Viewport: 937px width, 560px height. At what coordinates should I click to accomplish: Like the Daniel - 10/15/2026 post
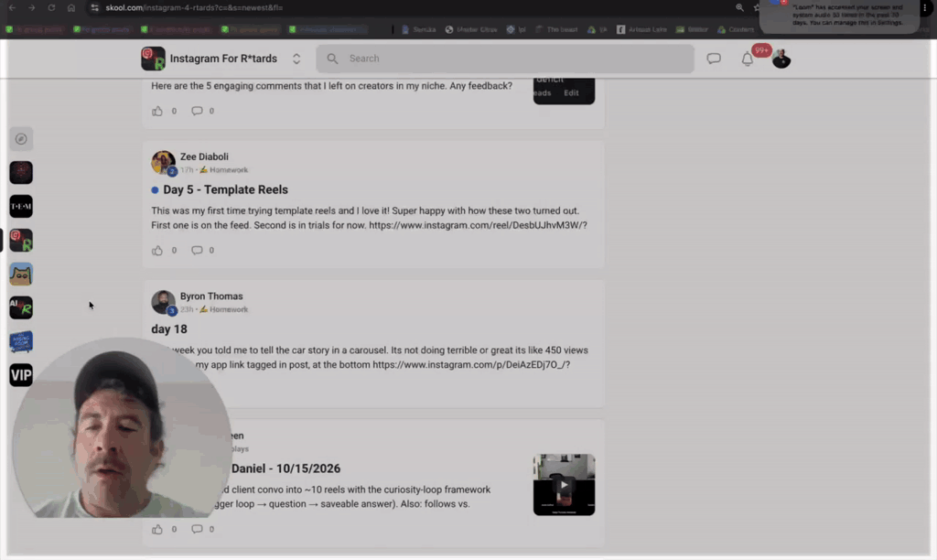pyautogui.click(x=157, y=529)
